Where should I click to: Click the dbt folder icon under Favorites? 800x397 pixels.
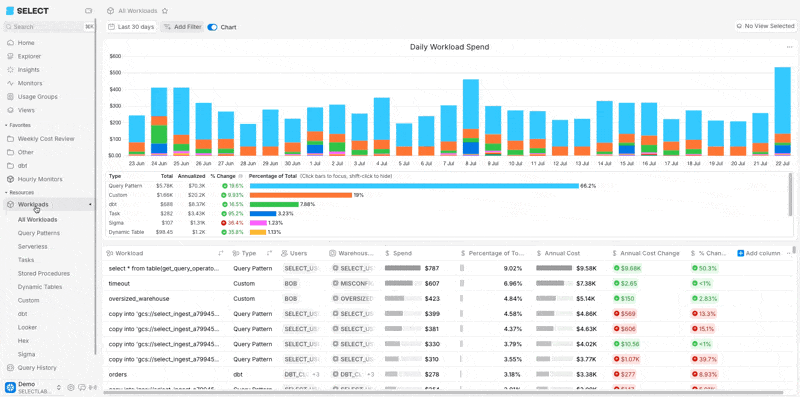10,166
